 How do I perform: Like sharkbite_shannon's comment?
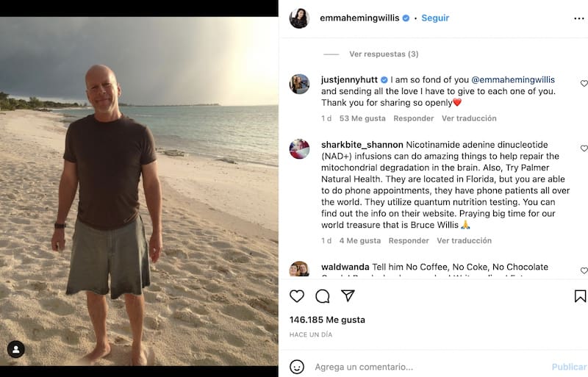(x=584, y=148)
